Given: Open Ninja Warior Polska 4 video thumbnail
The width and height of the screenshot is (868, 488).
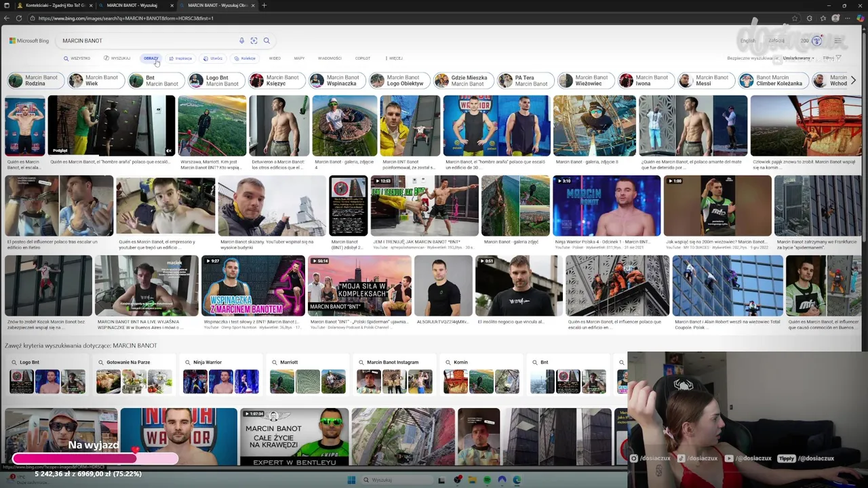Looking at the screenshot, I should coord(606,206).
